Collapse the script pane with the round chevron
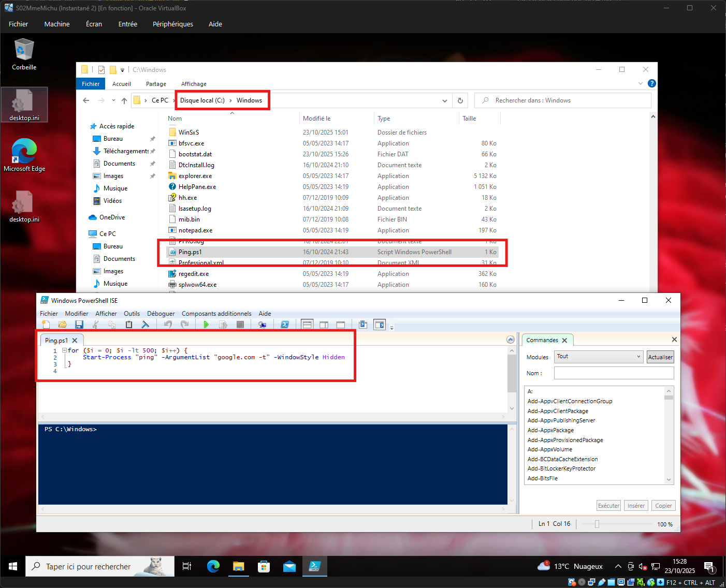This screenshot has height=588, width=726. click(510, 340)
